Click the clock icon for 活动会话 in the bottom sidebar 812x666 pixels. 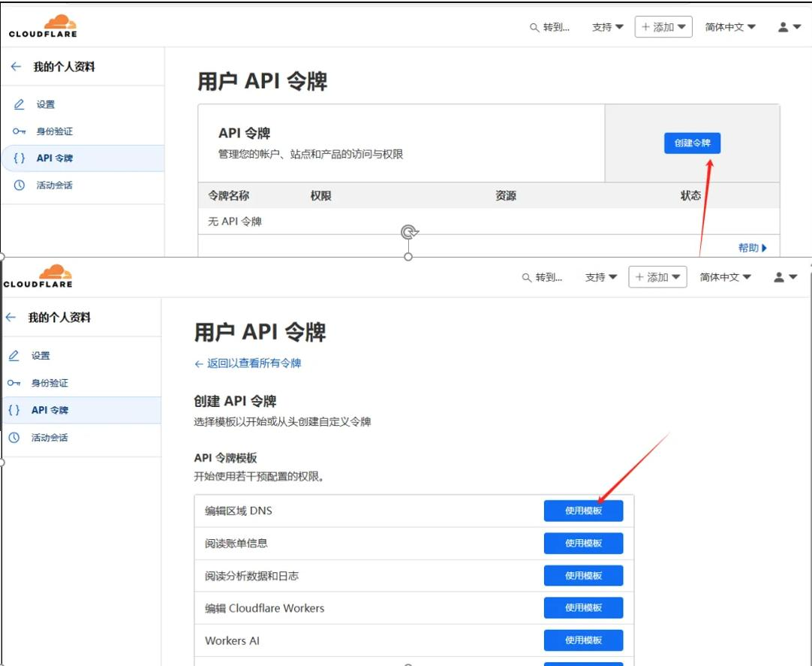coord(14,438)
